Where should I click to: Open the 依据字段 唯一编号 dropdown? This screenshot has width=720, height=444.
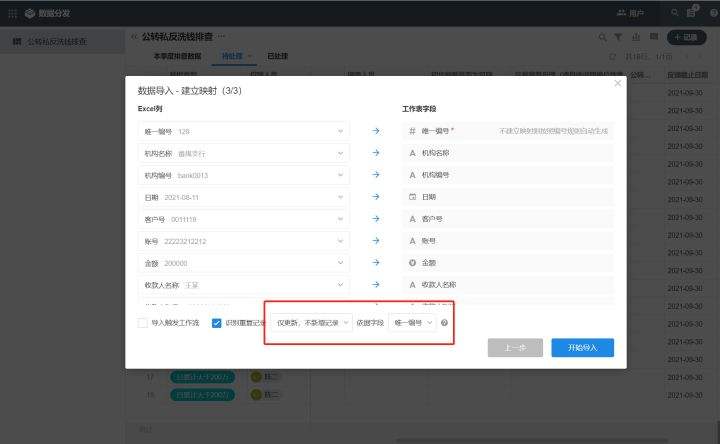[x=413, y=323]
